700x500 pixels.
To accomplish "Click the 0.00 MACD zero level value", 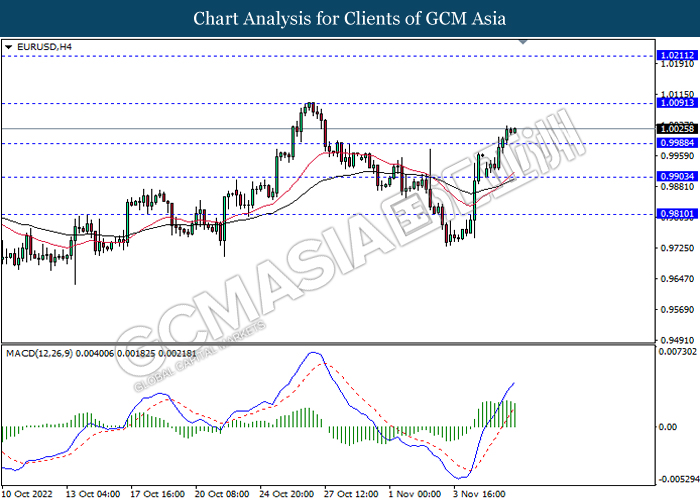I will point(668,427).
